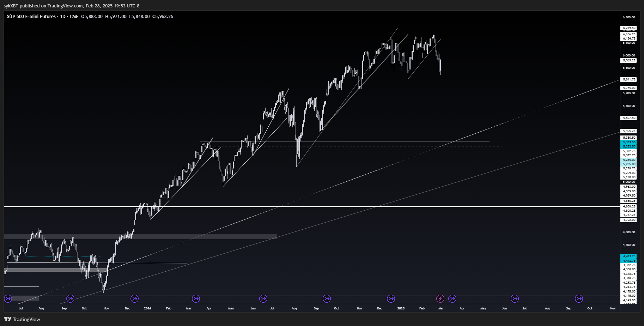Screen dimensions: 644x326
Task: Click the open value O5,883.00
Action: pos(92,16)
